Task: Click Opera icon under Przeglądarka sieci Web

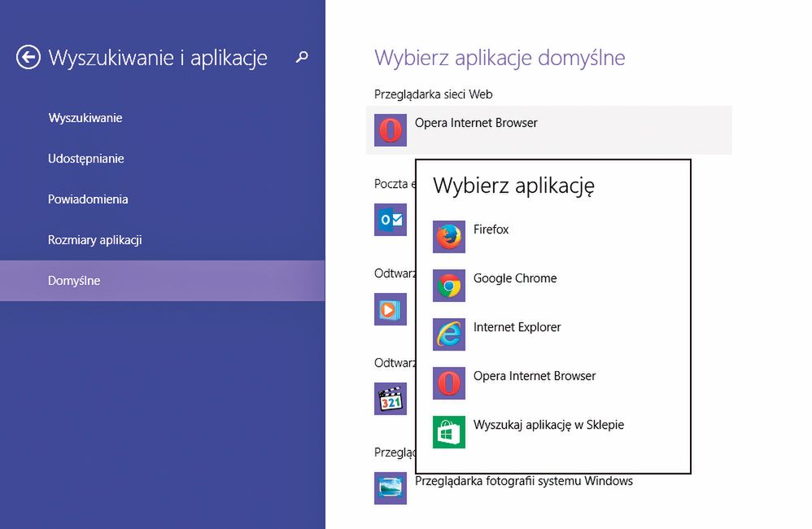Action: click(x=391, y=130)
